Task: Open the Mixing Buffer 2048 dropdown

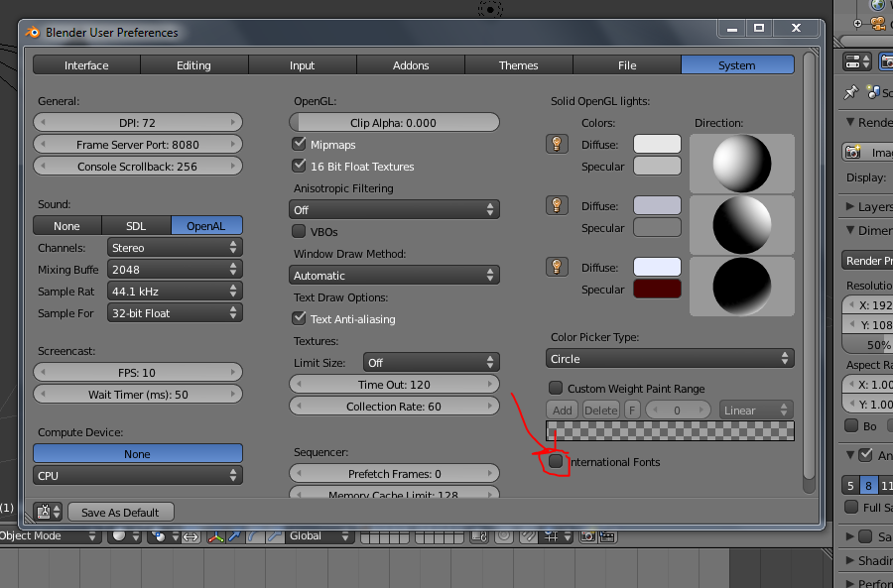Action: tap(175, 270)
